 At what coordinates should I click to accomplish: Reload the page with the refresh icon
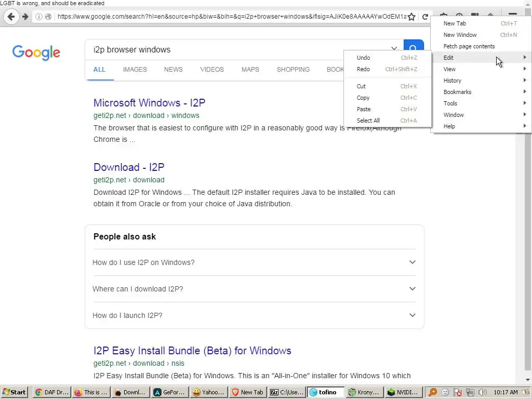coord(425,16)
